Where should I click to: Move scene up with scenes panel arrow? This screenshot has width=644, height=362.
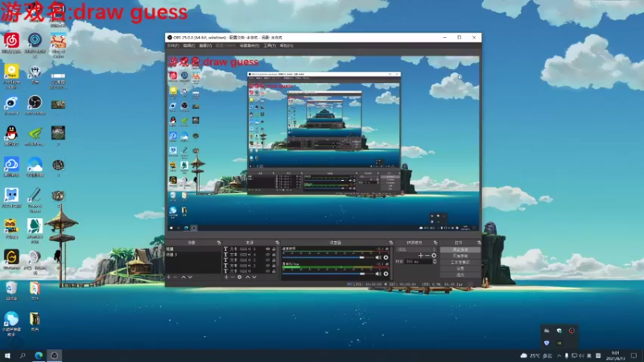pos(184,278)
